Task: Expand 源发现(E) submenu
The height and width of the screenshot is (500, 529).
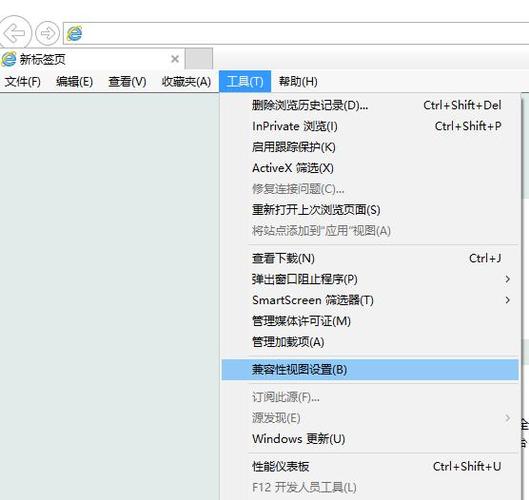Action: (370, 418)
